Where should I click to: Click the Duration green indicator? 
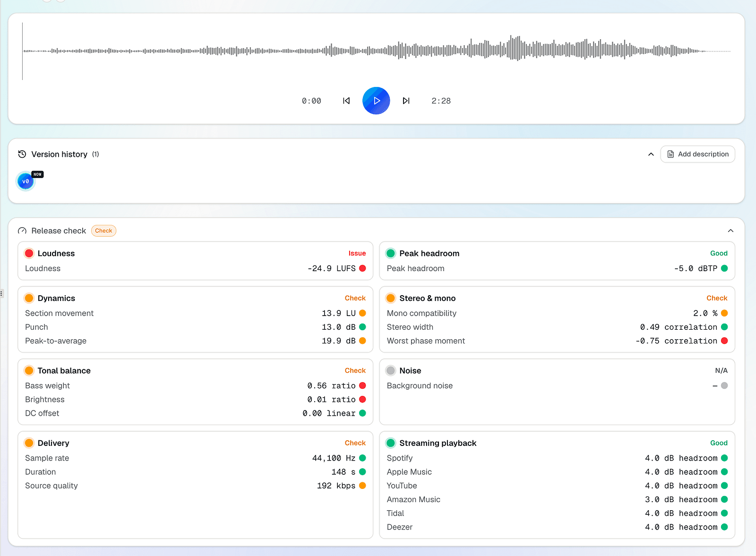362,472
